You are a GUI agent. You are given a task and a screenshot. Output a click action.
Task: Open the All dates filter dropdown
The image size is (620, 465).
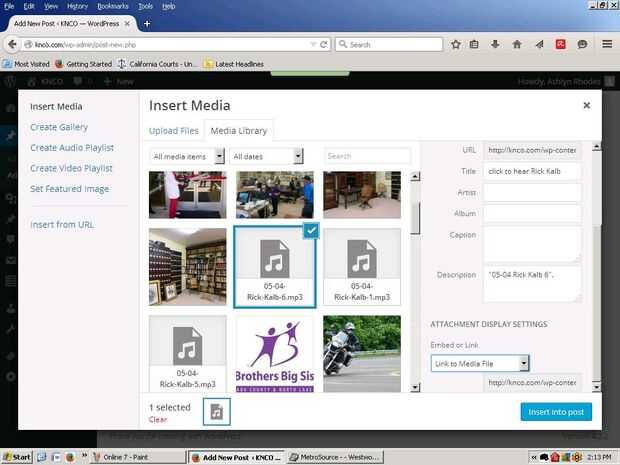[x=267, y=156]
